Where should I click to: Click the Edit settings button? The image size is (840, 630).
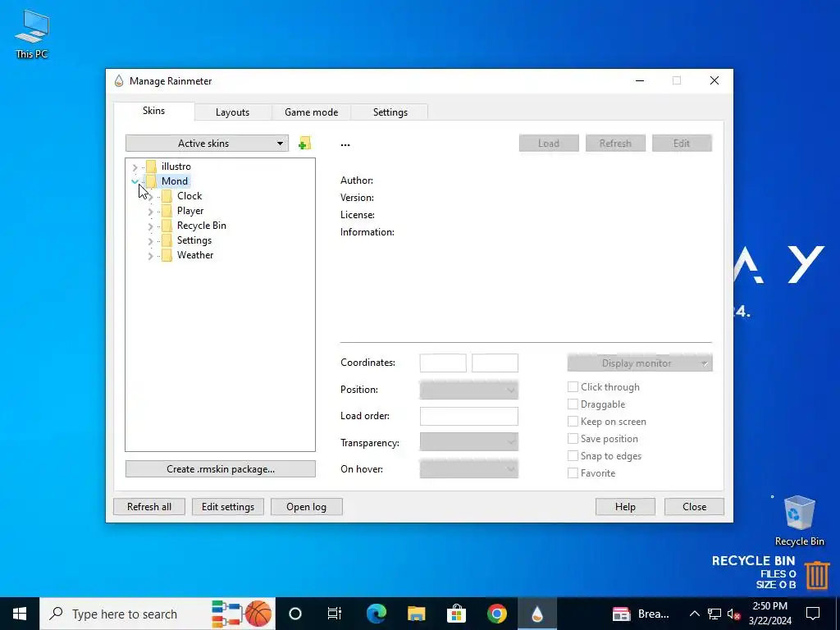pyautogui.click(x=228, y=507)
